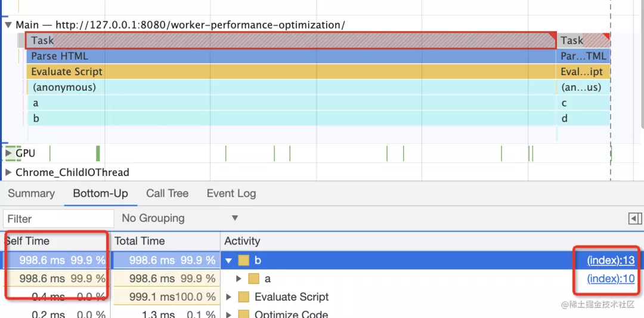Click the yellow icon beside function b
Image resolution: width=644 pixels, height=318 pixels.
(x=243, y=260)
